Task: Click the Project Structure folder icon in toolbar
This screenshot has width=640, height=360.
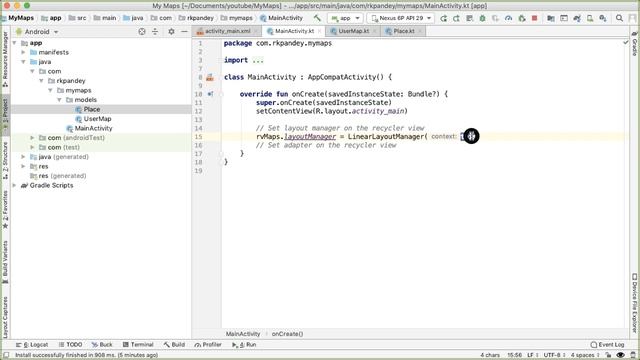Action: 551,18
